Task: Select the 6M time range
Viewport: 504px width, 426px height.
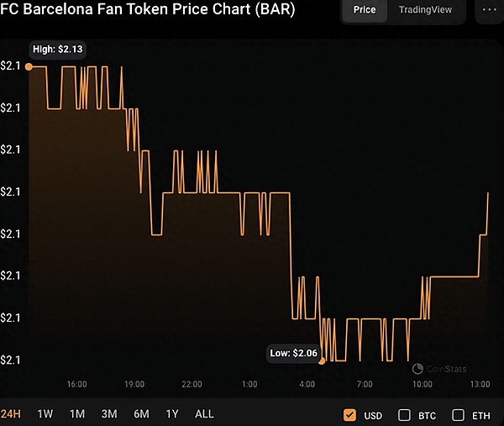Action: [x=141, y=414]
